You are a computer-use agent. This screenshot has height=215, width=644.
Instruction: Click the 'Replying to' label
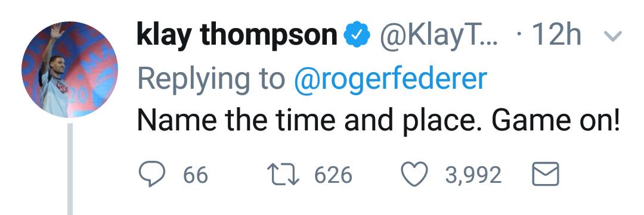click(x=212, y=80)
